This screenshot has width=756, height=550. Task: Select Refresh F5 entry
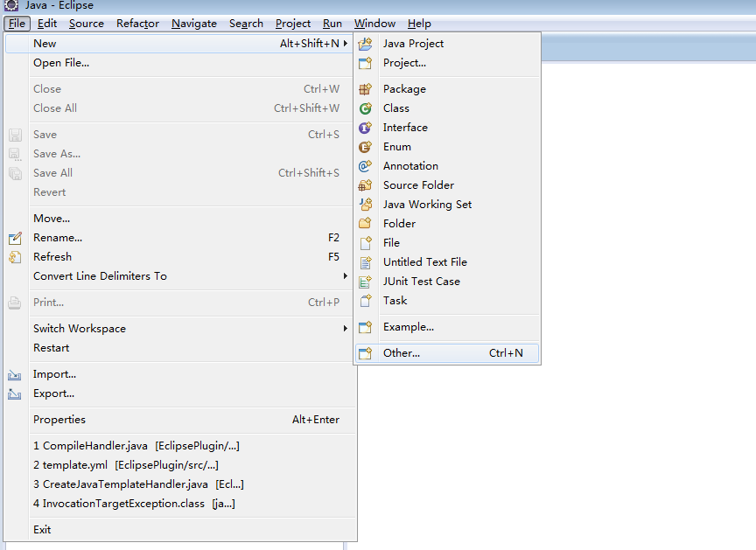pos(179,257)
